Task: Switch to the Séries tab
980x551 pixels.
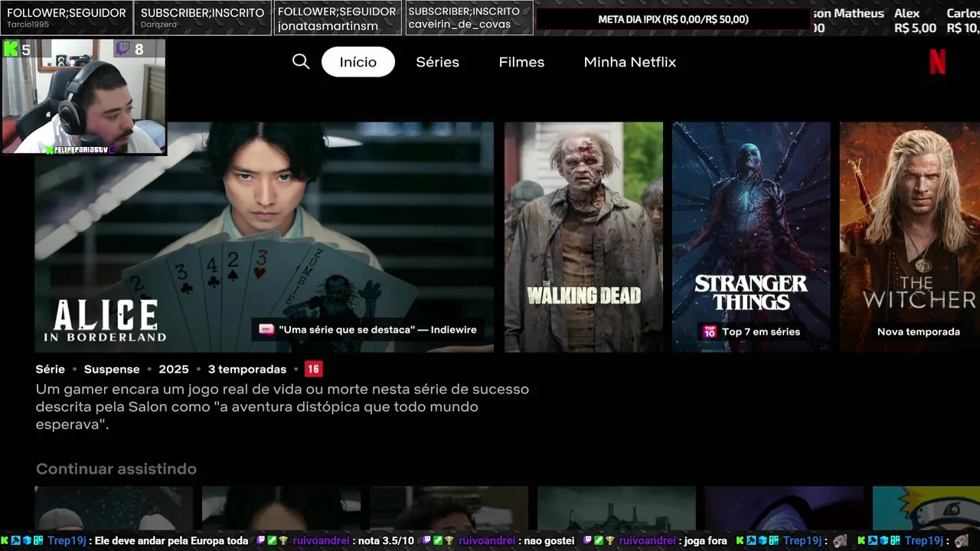Action: click(x=437, y=62)
